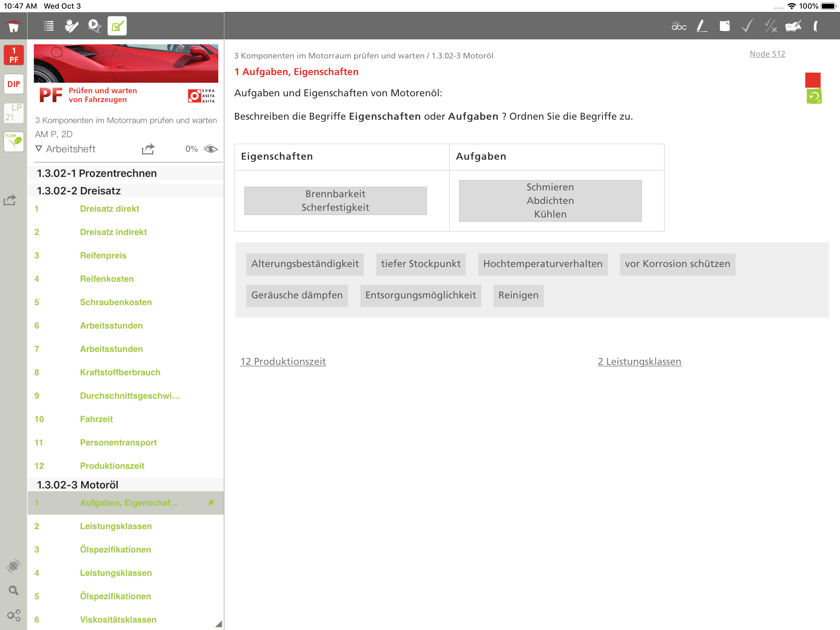
Task: Follow the 2 Leistungsklassen link
Action: click(639, 361)
